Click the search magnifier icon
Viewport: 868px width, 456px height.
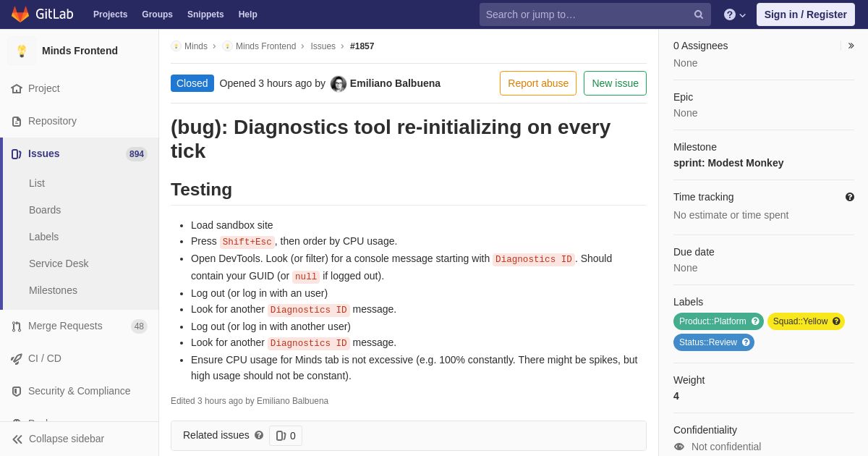pyautogui.click(x=699, y=14)
